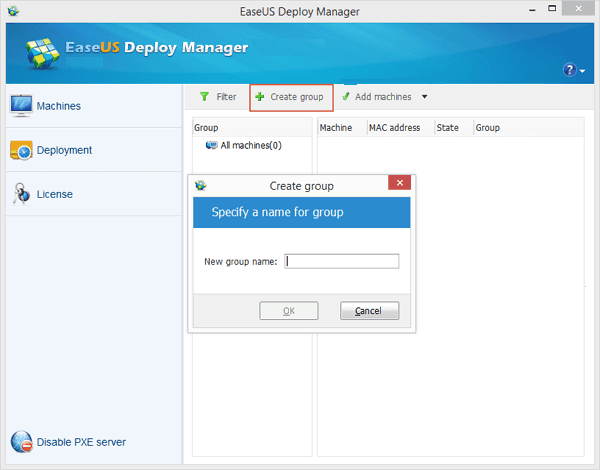Click the Machine column header
Screen dimensions: 600x470
click(x=336, y=128)
